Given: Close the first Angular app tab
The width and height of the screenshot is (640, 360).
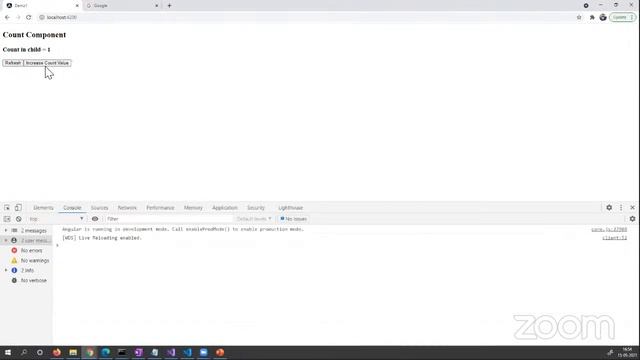Looking at the screenshot, I should tap(77, 6).
